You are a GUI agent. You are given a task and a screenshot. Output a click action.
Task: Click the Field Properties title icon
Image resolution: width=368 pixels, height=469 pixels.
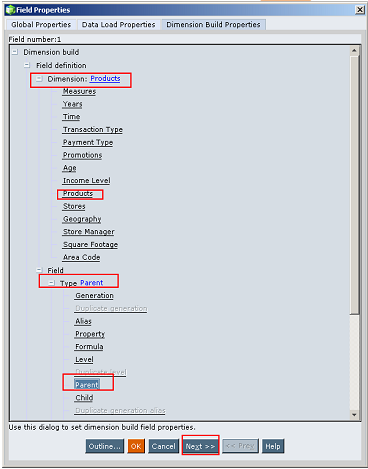pos(11,10)
